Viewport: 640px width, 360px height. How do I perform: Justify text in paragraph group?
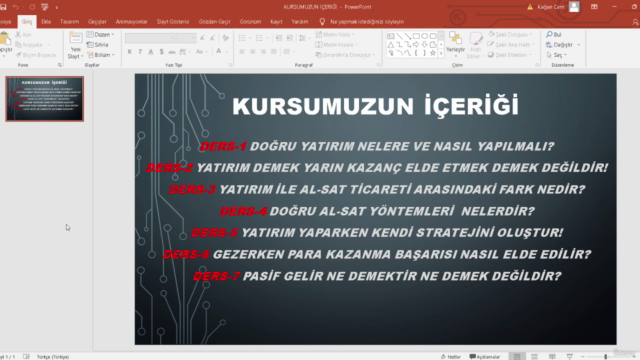(x=274, y=51)
